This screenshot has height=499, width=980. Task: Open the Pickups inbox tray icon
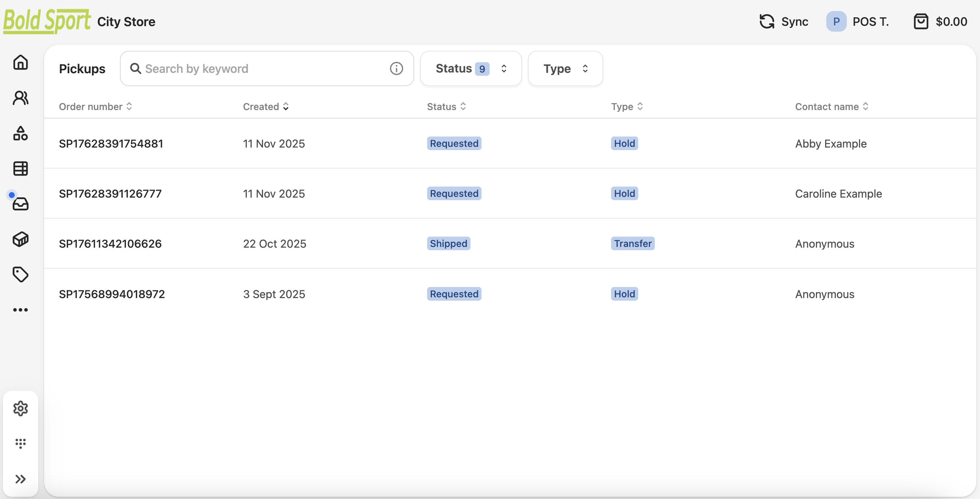[x=21, y=204]
